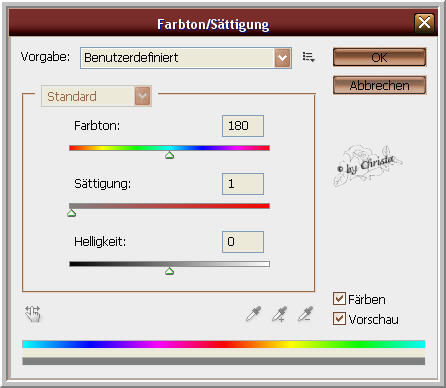The height and width of the screenshot is (388, 446).
Task: Close the Farbton/Sättigung dialog
Action: [424, 23]
